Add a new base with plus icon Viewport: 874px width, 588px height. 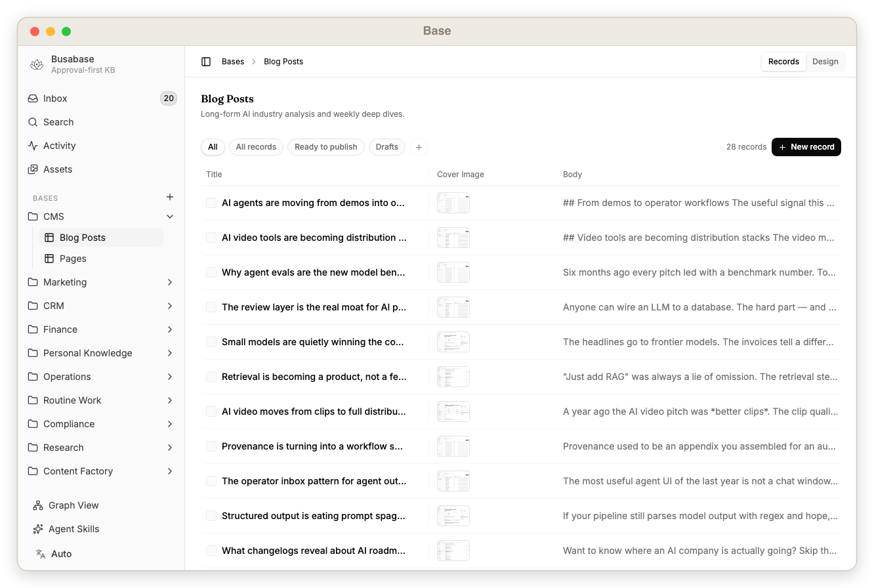point(170,197)
